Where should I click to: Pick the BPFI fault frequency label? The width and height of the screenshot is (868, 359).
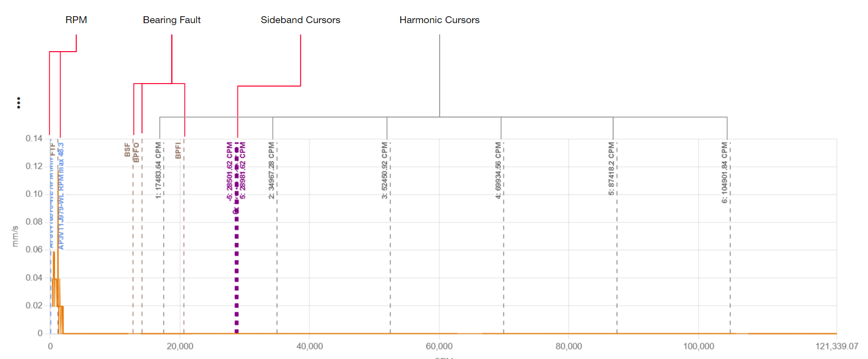point(178,150)
